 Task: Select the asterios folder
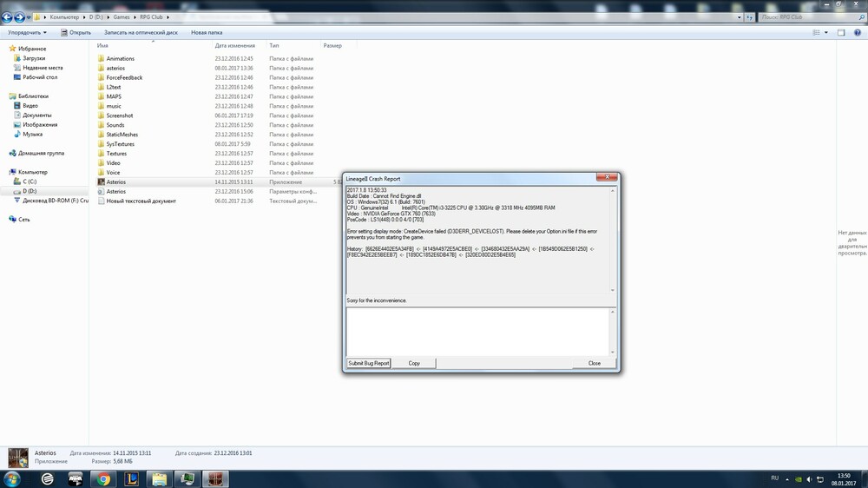[115, 68]
